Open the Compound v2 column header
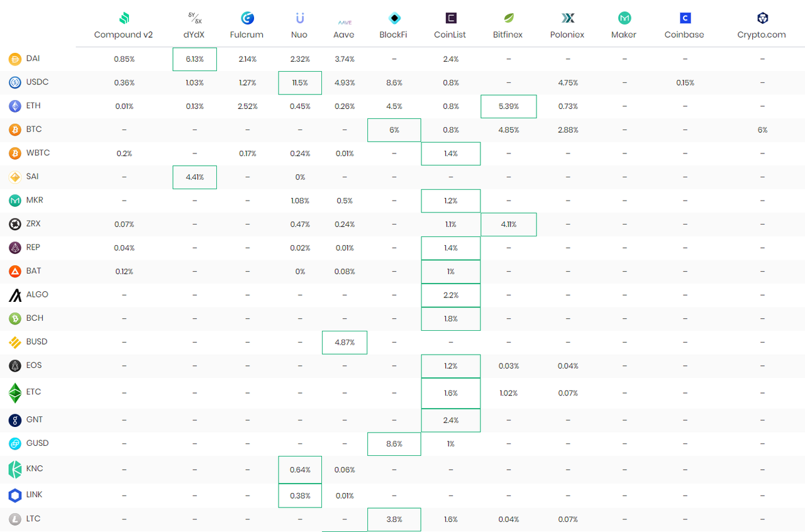This screenshot has height=532, width=805. coord(123,35)
